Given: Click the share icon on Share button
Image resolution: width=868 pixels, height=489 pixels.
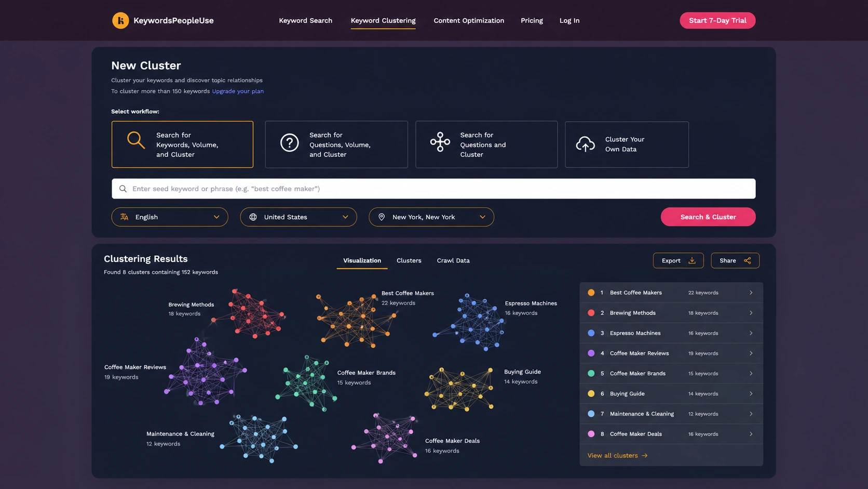Looking at the screenshot, I should pos(747,260).
